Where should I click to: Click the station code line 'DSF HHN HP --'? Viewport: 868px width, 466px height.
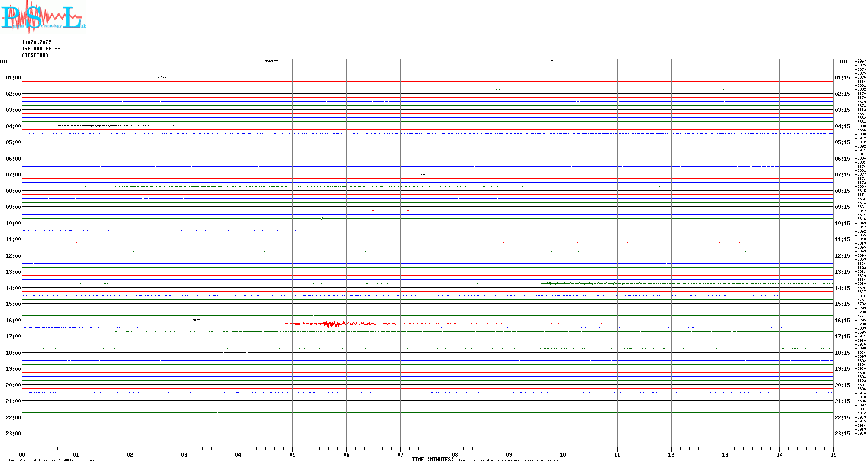pyautogui.click(x=41, y=49)
